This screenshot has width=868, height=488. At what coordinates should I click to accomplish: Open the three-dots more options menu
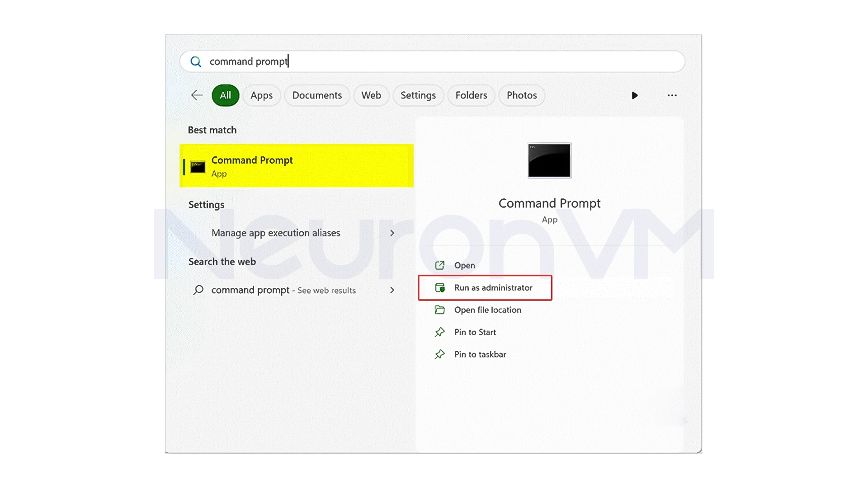pyautogui.click(x=672, y=95)
